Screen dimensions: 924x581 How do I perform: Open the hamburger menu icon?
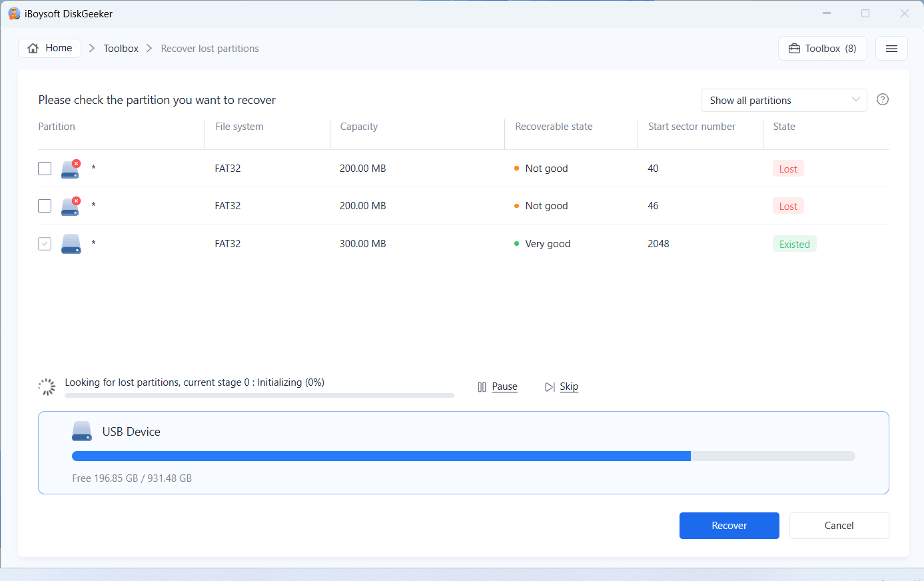point(891,49)
